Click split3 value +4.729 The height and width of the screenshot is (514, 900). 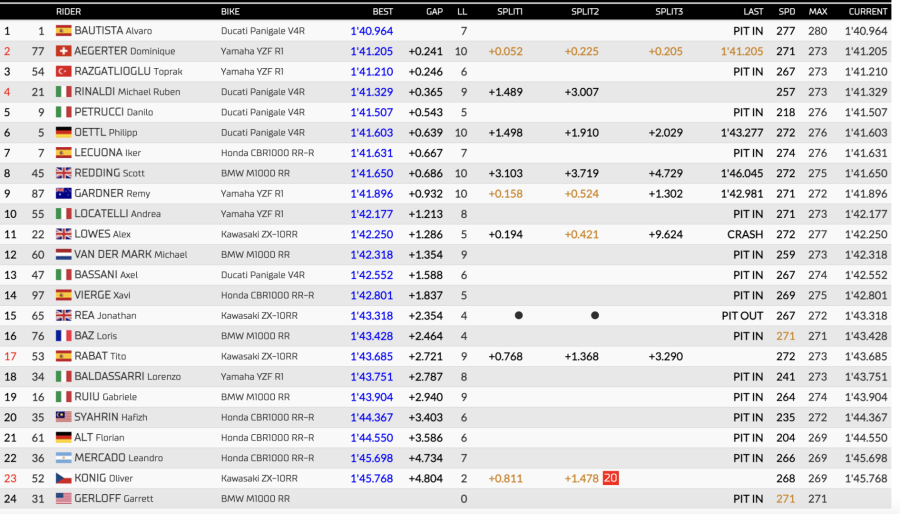tap(666, 173)
